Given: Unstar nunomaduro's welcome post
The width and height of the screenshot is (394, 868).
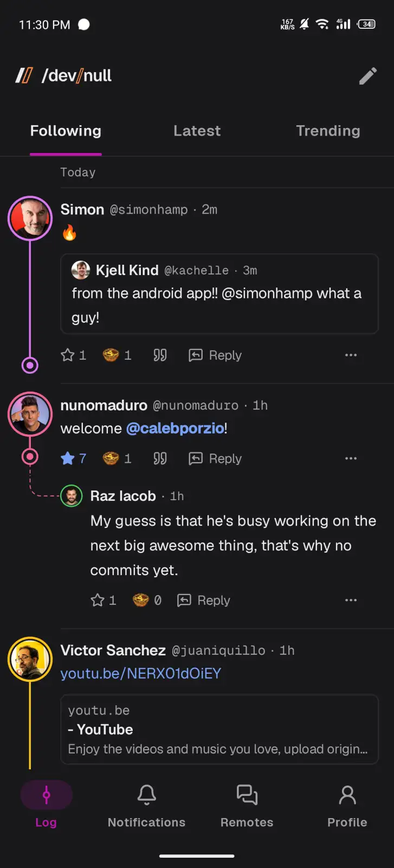Looking at the screenshot, I should click(x=73, y=458).
